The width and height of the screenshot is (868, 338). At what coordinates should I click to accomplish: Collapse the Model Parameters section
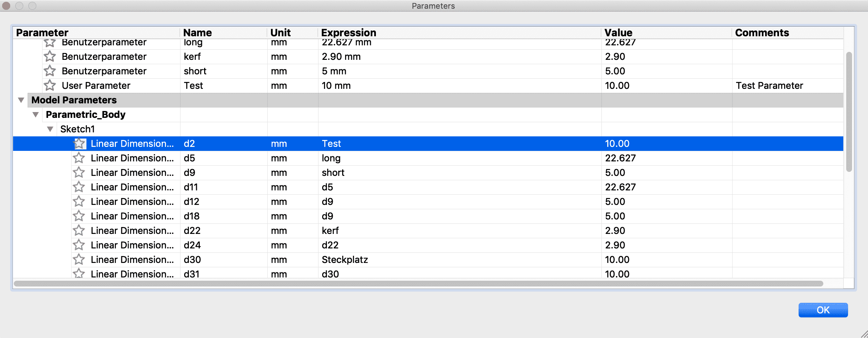pyautogui.click(x=21, y=100)
